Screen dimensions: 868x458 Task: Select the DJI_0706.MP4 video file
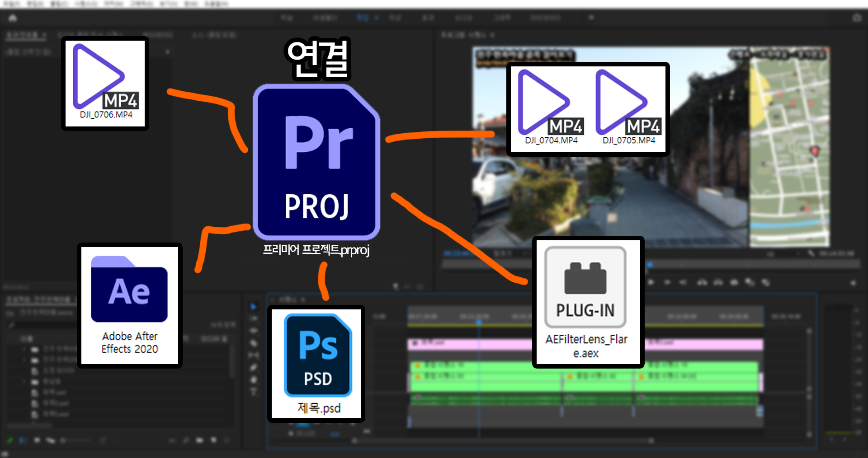coord(105,84)
